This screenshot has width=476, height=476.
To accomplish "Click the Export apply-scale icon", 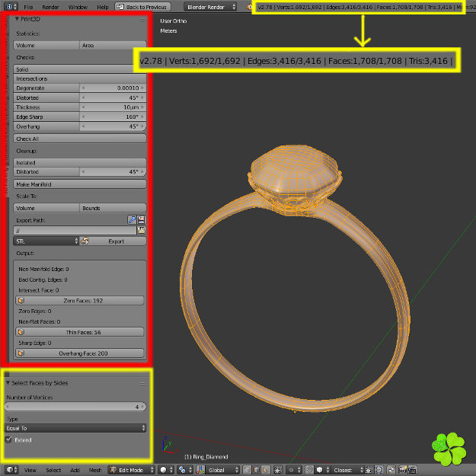I will pos(85,241).
